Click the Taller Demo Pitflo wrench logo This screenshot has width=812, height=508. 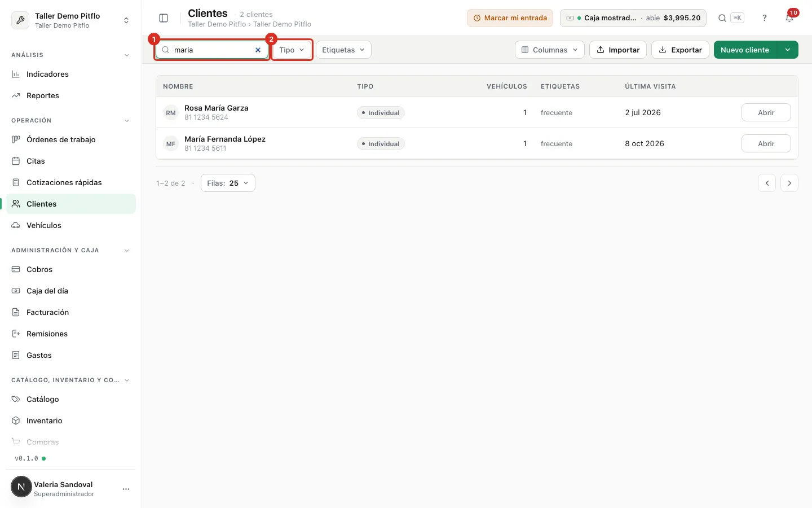tap(21, 20)
